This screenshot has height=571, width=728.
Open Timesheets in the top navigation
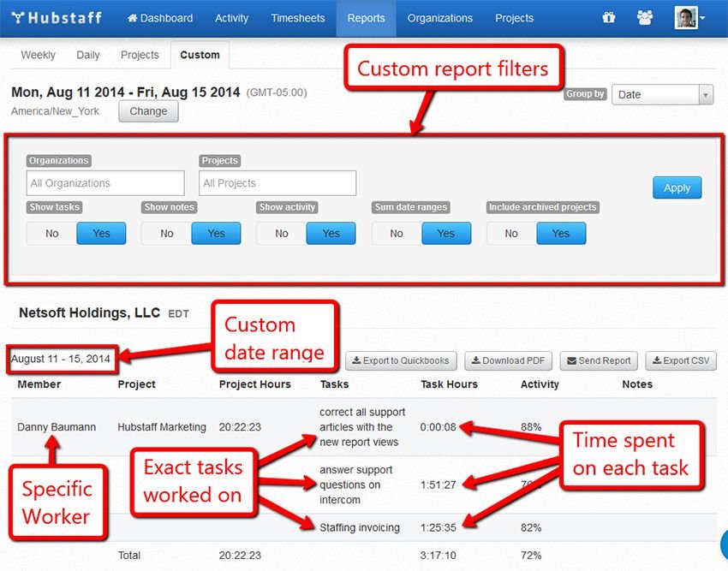coord(298,18)
